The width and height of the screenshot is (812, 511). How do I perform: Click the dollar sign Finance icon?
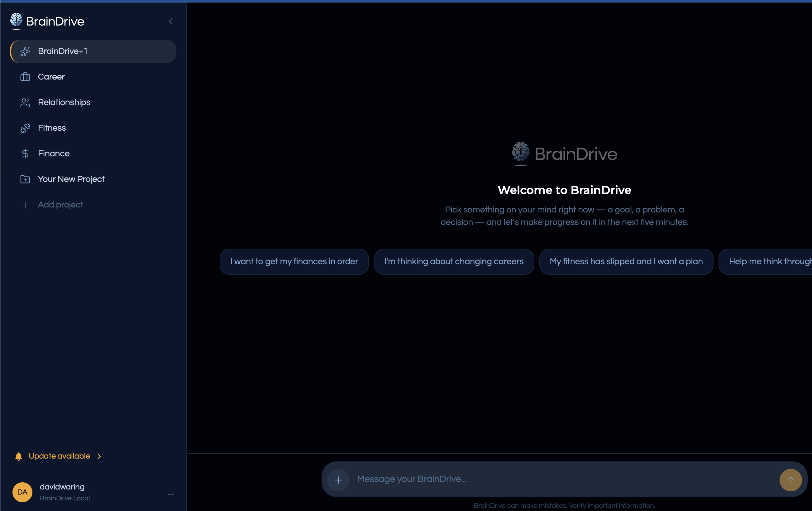click(25, 154)
